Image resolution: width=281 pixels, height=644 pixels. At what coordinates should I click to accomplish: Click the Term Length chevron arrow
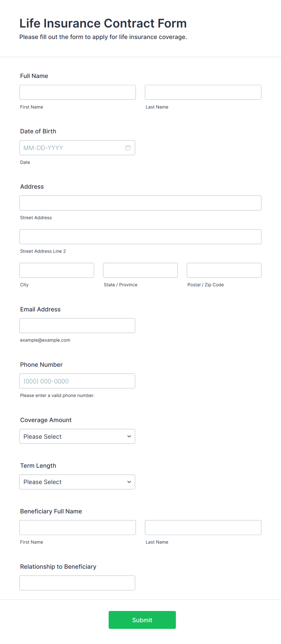129,482
